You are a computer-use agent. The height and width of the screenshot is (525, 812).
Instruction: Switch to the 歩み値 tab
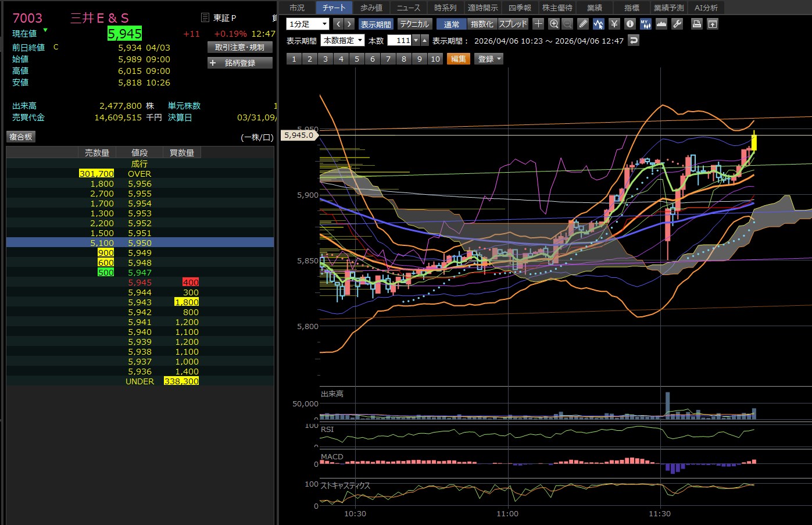371,8
